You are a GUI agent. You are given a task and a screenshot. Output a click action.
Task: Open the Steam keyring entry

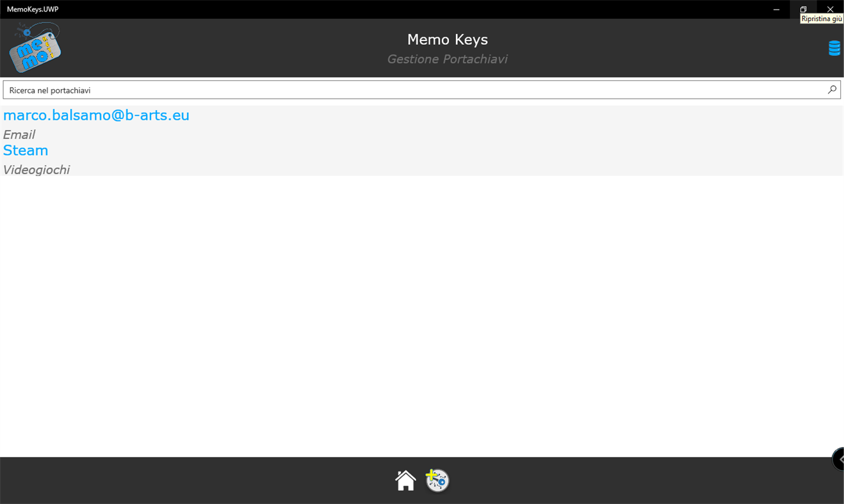26,150
